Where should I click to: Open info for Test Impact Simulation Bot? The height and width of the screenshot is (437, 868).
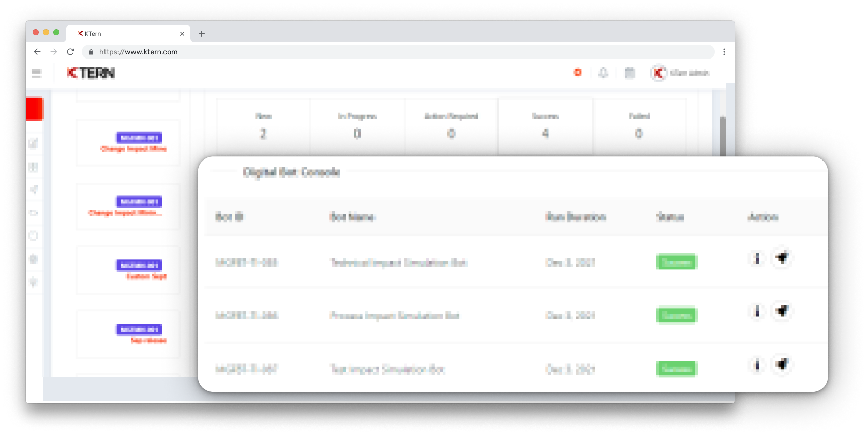[x=757, y=365]
